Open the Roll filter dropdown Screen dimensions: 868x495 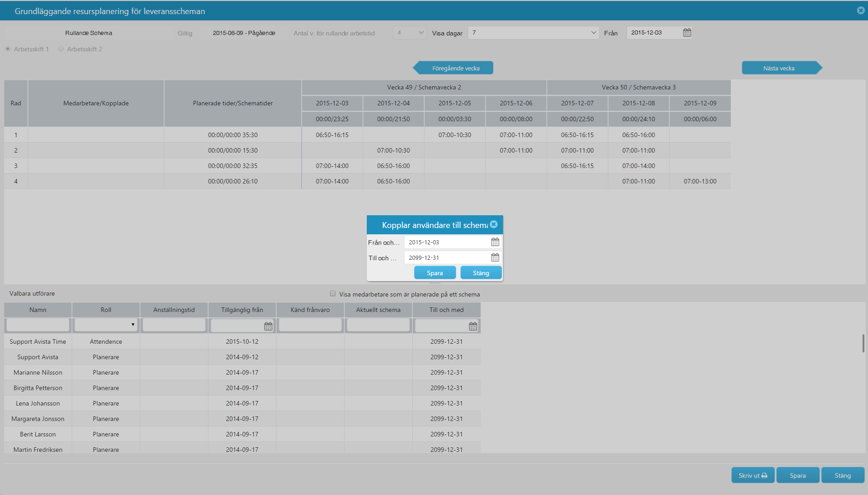[106, 325]
